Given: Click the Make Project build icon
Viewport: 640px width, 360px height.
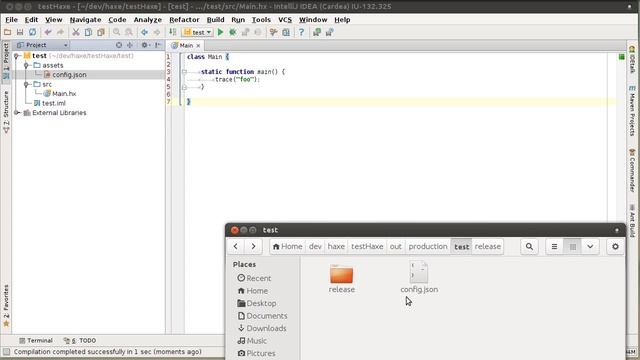Looking at the screenshot, I should [x=173, y=32].
